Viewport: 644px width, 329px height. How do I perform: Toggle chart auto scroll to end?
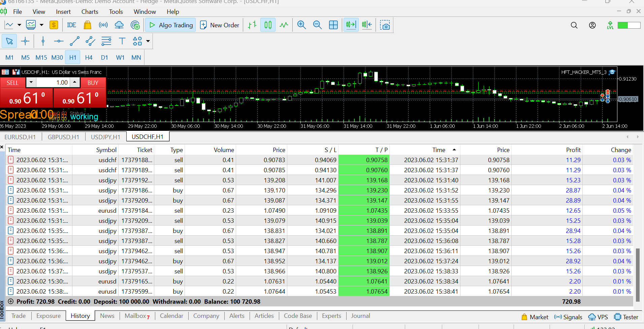[351, 25]
